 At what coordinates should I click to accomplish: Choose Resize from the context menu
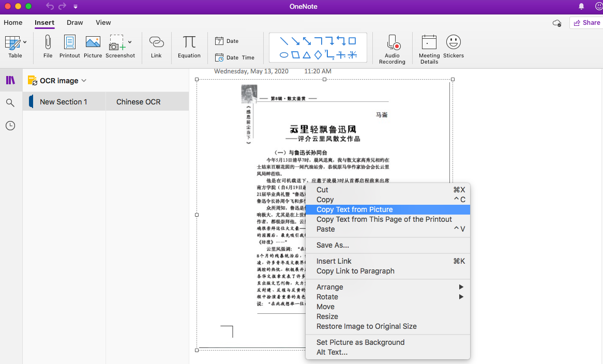coord(388,316)
